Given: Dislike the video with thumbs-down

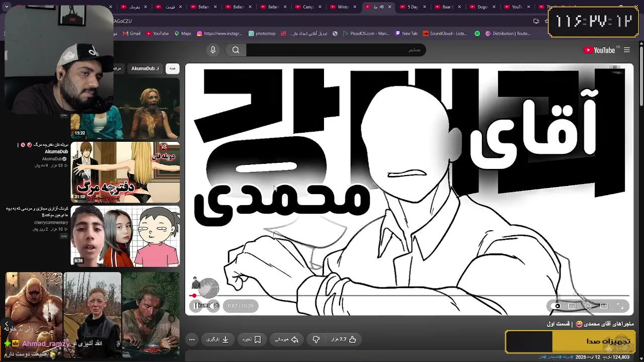Looking at the screenshot, I should coord(316,339).
